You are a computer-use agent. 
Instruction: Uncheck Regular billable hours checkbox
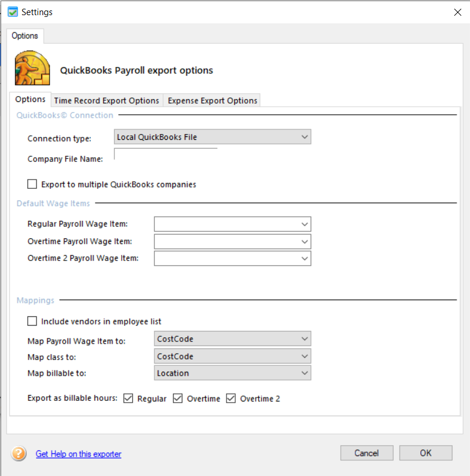click(x=128, y=399)
